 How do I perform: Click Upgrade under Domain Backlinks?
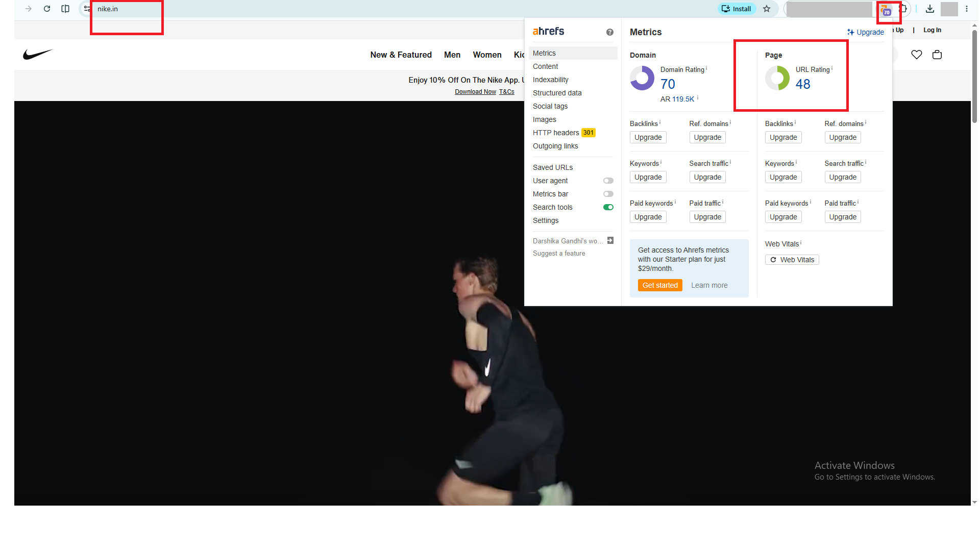(648, 137)
